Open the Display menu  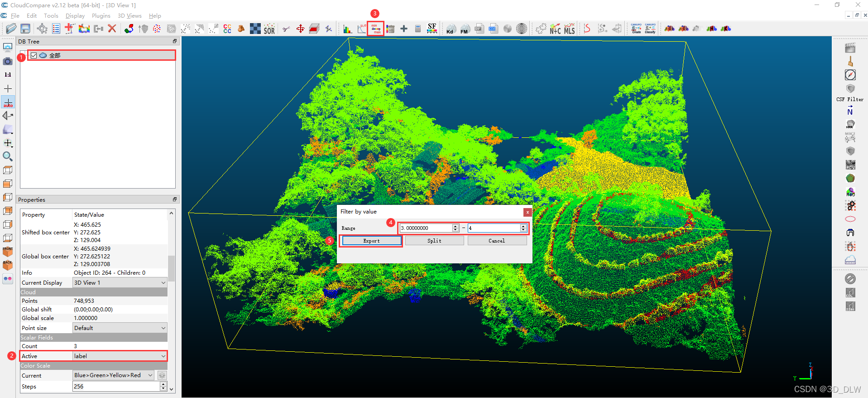(x=75, y=16)
